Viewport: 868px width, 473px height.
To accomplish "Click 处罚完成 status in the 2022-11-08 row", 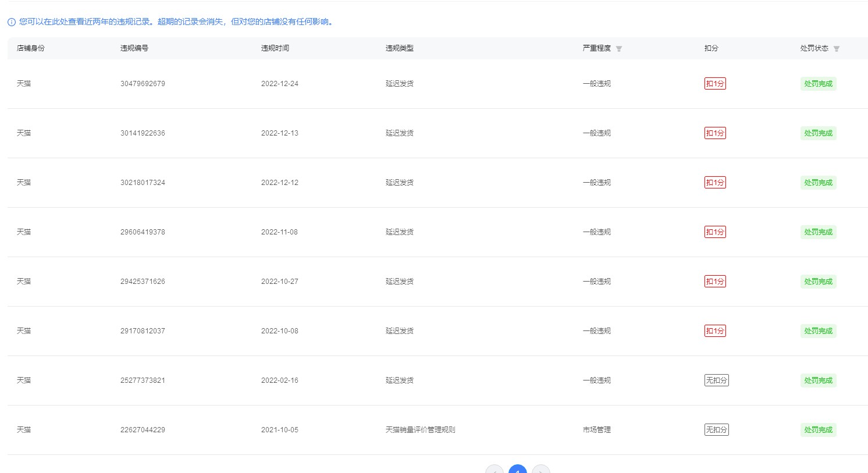I will click(x=819, y=232).
